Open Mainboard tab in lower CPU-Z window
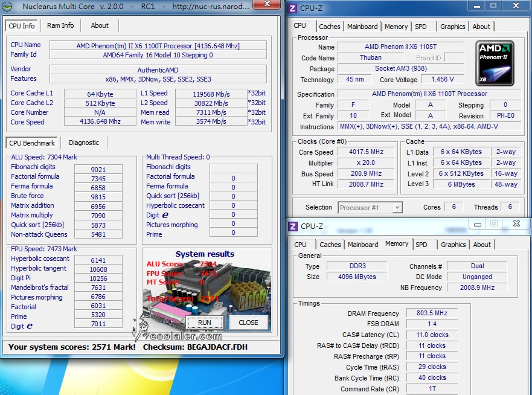This screenshot has width=532, height=395. coord(363,245)
